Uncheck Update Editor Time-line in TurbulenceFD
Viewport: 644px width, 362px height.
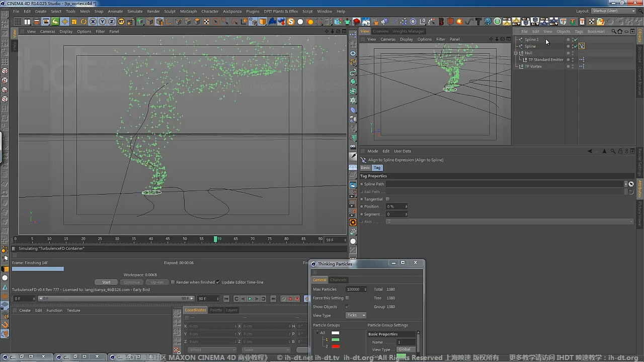[x=217, y=282]
